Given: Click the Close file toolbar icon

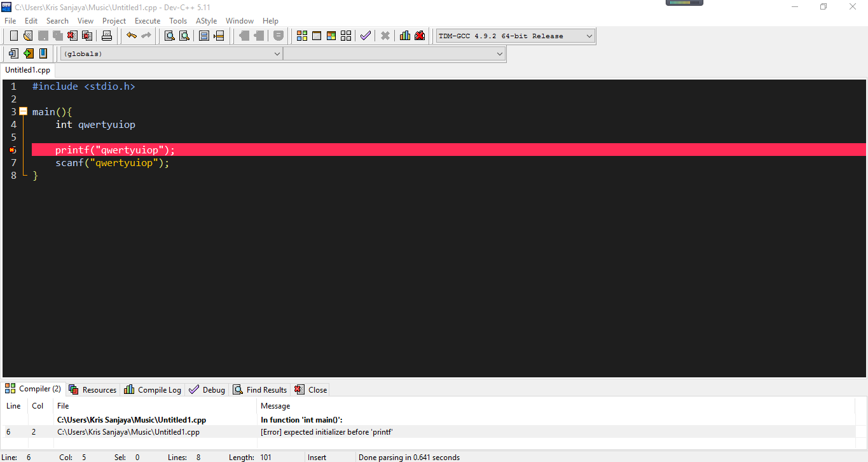Looking at the screenshot, I should [x=72, y=36].
